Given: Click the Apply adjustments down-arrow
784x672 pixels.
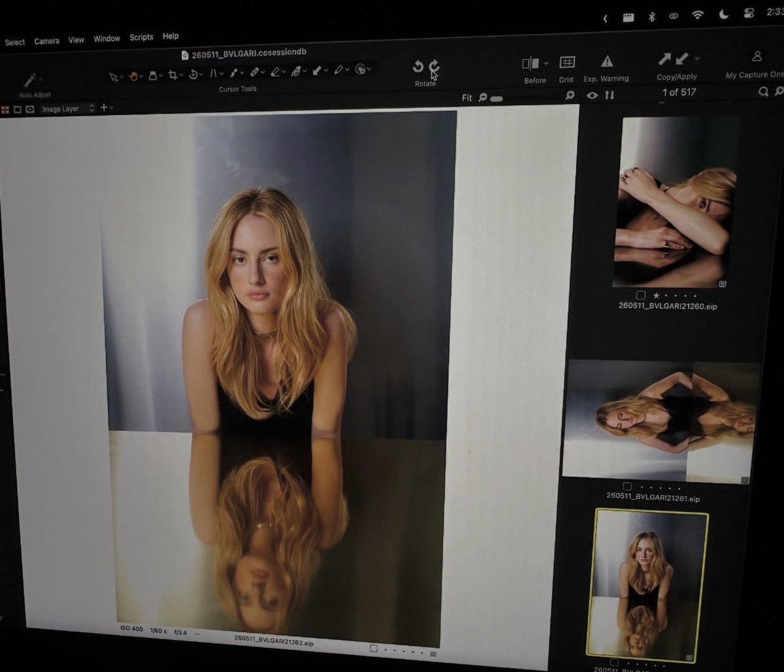Looking at the screenshot, I should tap(681, 59).
